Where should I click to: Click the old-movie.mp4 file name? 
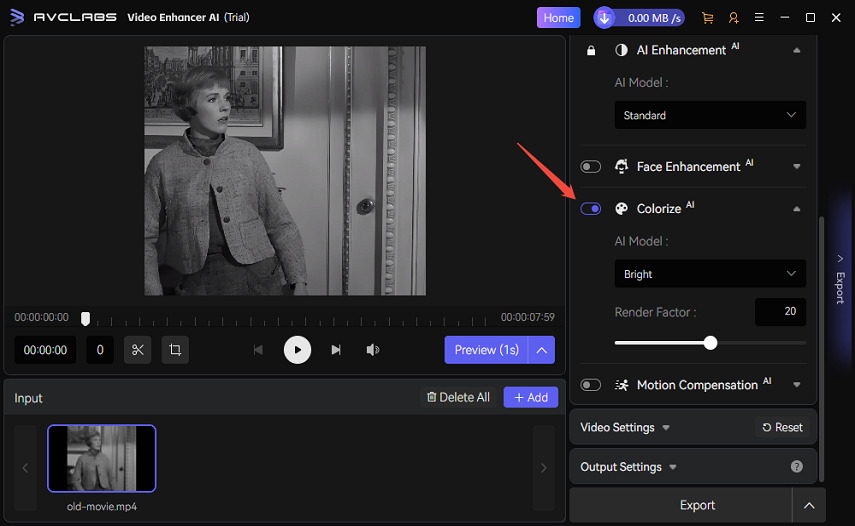[x=101, y=506]
